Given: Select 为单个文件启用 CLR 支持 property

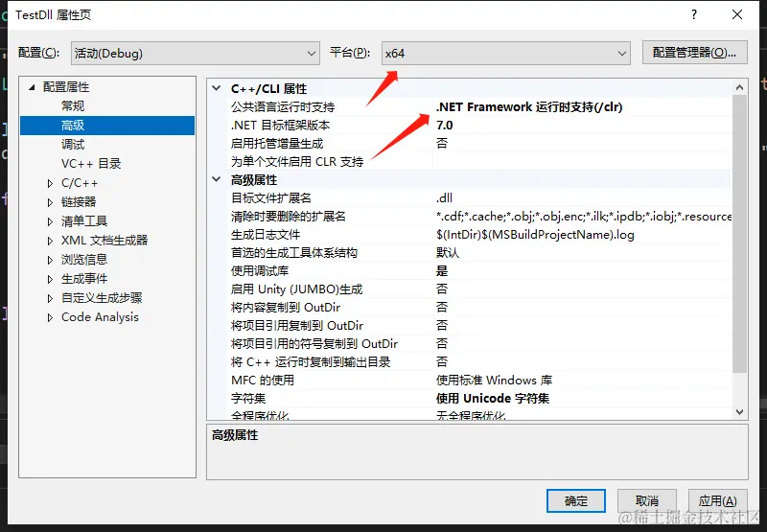Looking at the screenshot, I should (x=297, y=161).
